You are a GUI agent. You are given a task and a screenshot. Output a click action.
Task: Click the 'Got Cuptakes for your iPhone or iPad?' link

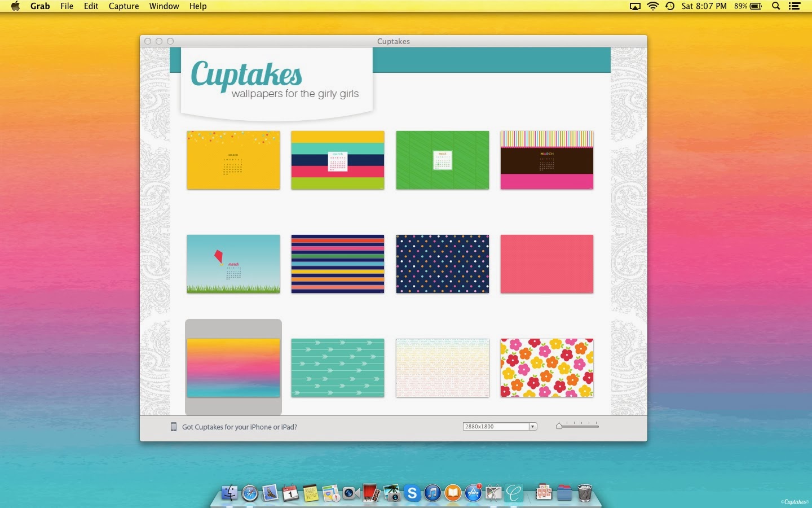pos(240,427)
